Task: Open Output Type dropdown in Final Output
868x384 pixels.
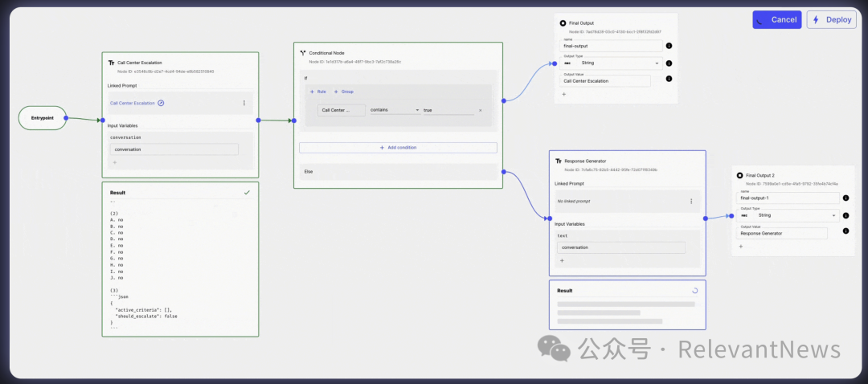Action: click(x=611, y=63)
